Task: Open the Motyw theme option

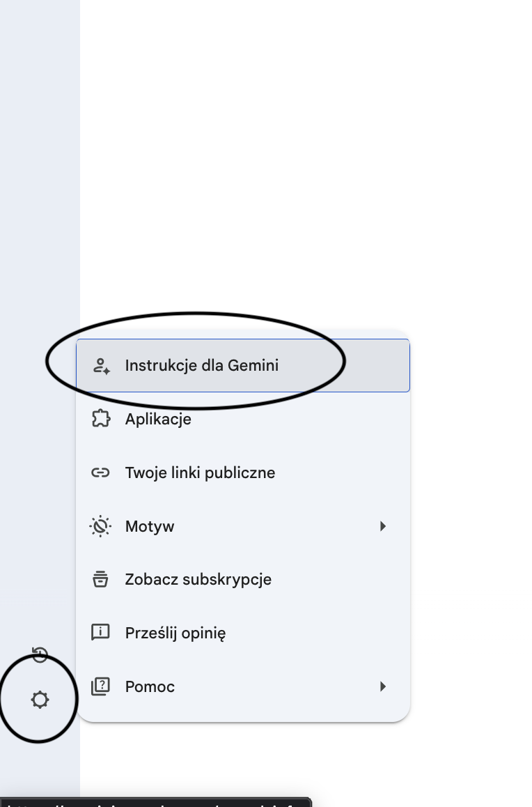Action: tap(150, 526)
